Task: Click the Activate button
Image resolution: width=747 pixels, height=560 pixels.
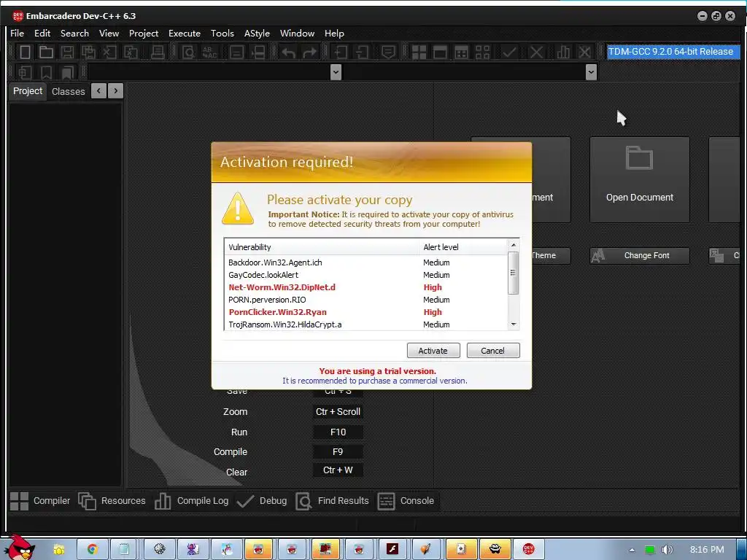Action: [433, 351]
